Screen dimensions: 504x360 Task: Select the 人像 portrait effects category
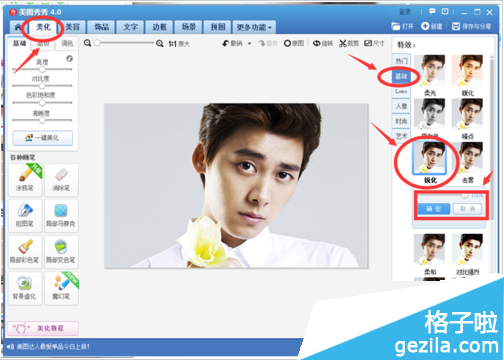click(401, 106)
